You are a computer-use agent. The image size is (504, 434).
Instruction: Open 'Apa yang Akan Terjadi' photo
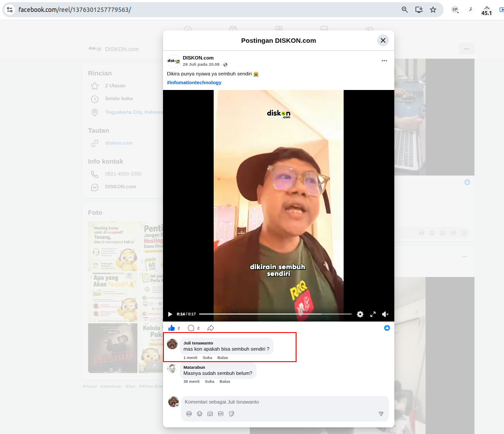tap(113, 297)
